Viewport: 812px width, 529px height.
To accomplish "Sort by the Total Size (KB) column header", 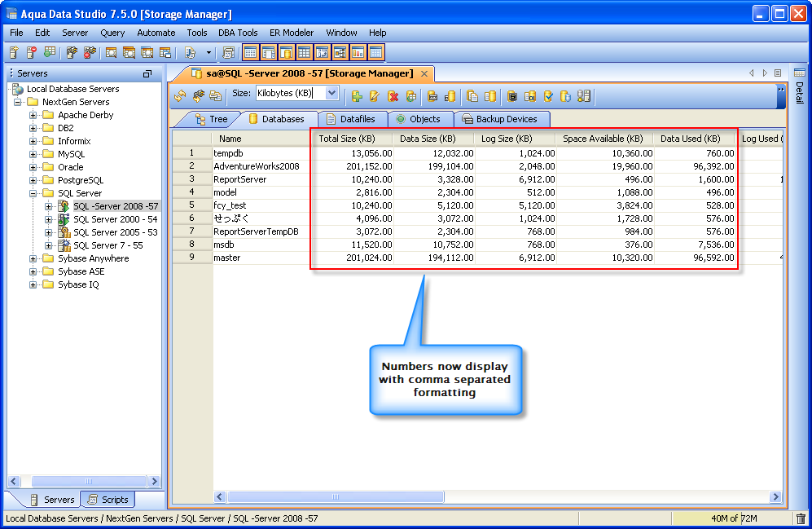I will (353, 139).
